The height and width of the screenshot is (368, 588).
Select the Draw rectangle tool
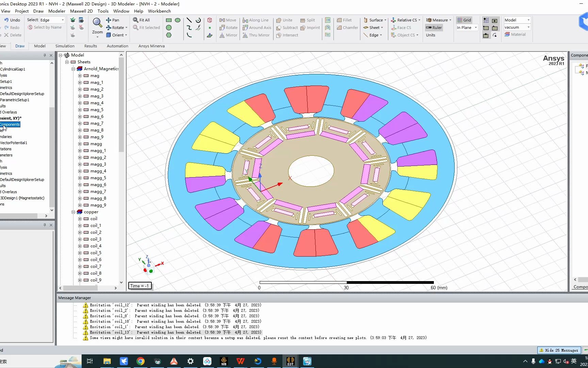169,20
